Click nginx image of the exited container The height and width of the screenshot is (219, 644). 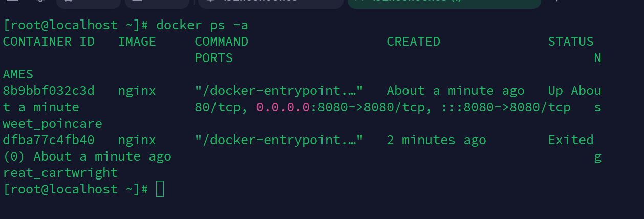[137, 140]
